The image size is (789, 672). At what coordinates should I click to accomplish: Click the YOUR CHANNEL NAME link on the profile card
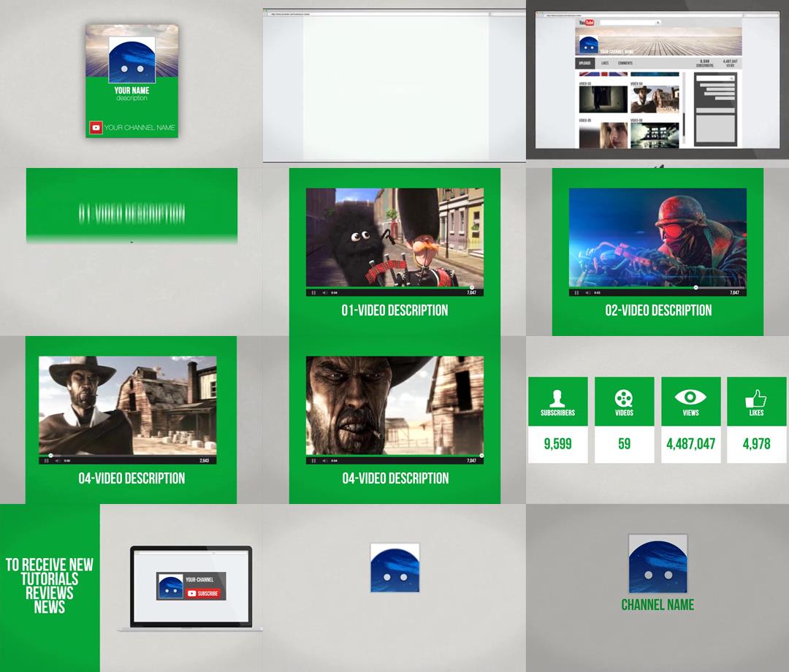pos(140,128)
